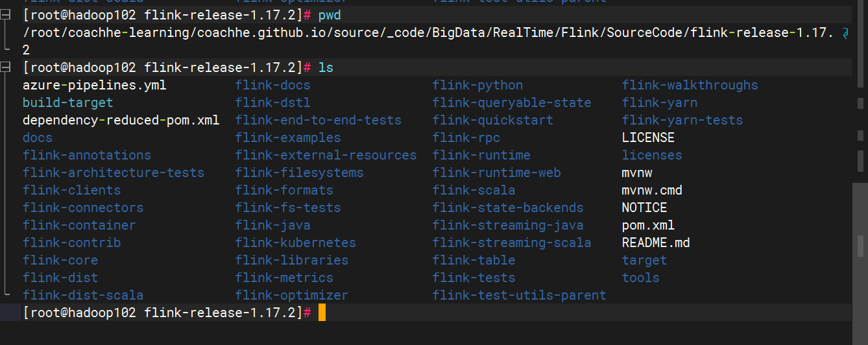Click the flink-connectors directory name
The height and width of the screenshot is (345, 868).
[83, 208]
